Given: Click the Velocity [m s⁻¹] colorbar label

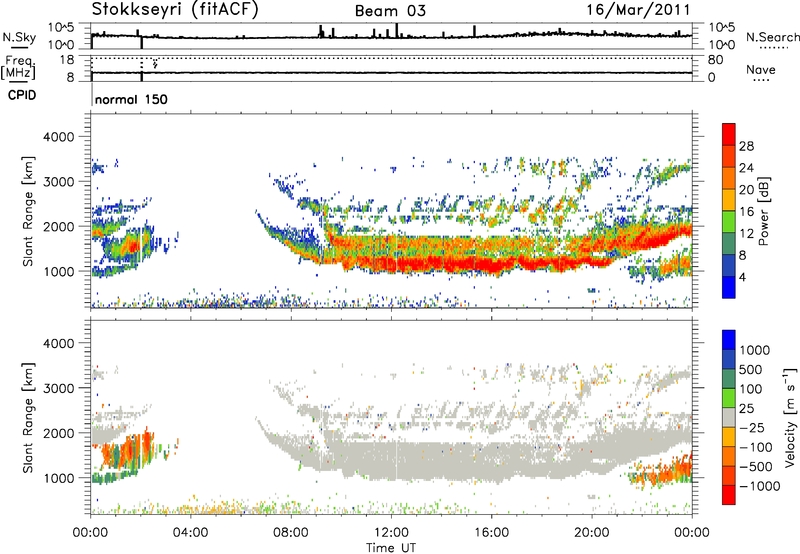Looking at the screenshot, I should point(790,417).
